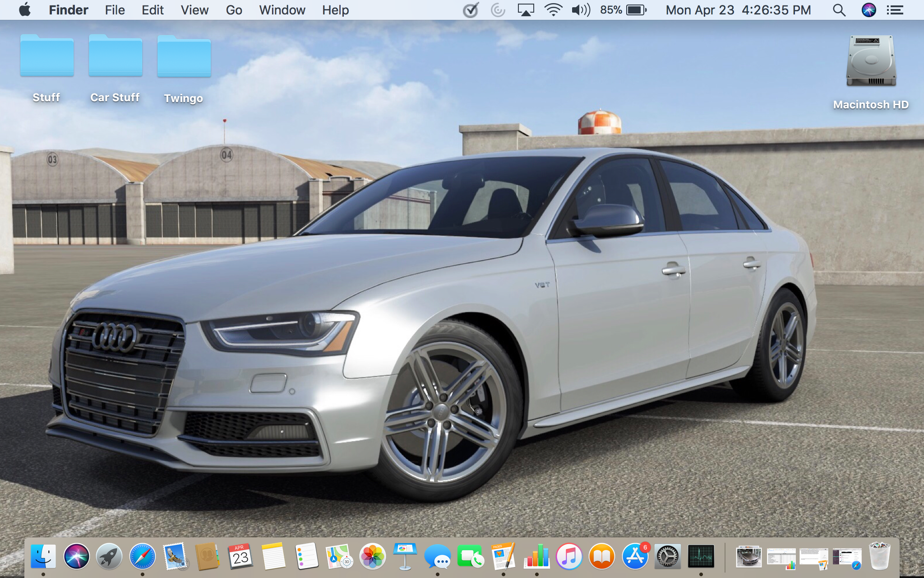Open Calendar showing Apr 23

tap(240, 556)
